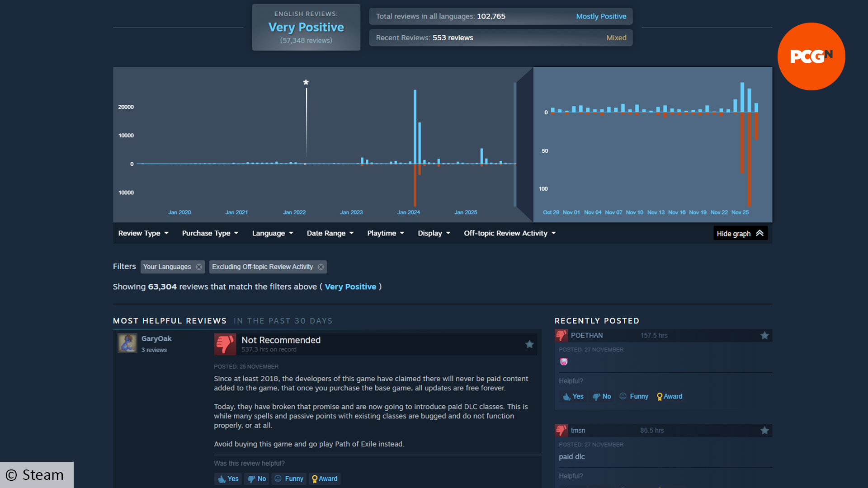The height and width of the screenshot is (488, 868).
Task: Click the kiss emoji in POETHAN's review
Action: coord(563,361)
